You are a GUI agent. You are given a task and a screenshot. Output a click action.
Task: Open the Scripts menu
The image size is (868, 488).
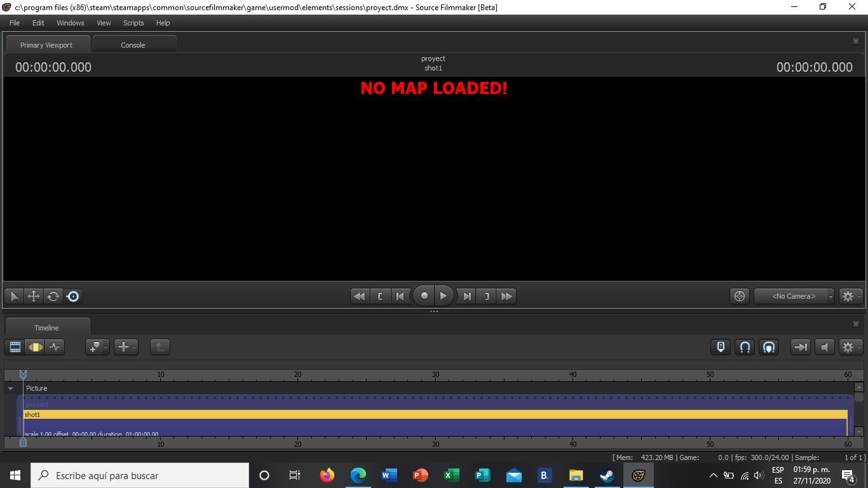click(133, 23)
